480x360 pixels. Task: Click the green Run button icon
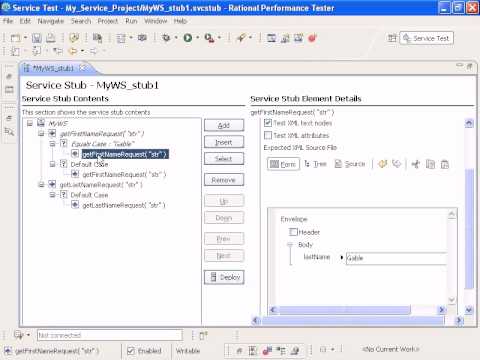click(x=188, y=38)
